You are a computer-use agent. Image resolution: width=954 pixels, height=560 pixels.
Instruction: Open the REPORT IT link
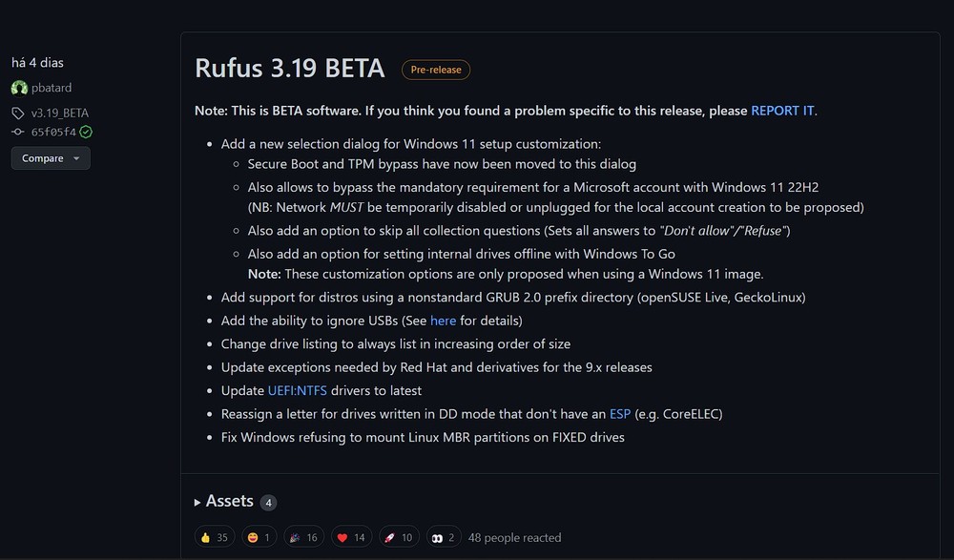782,111
